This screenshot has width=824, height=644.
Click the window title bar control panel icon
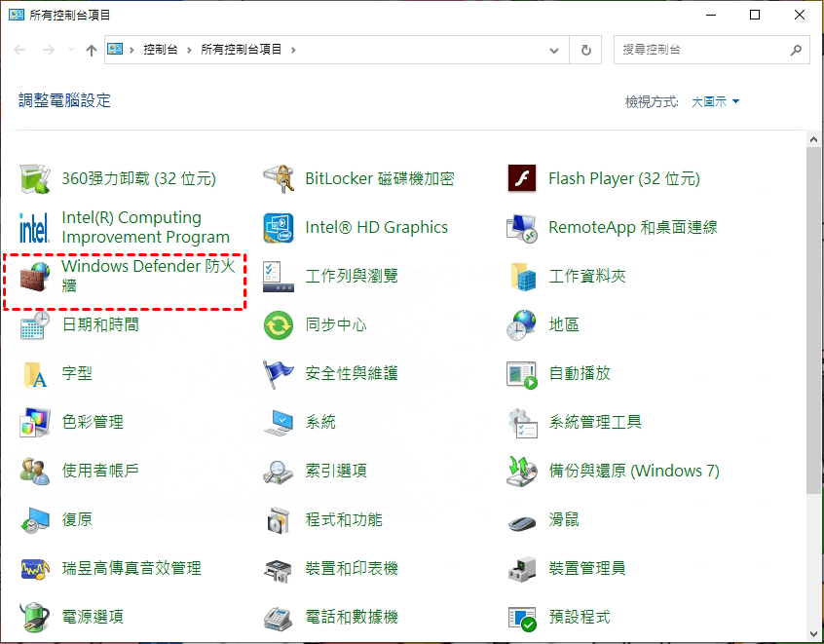click(x=17, y=15)
